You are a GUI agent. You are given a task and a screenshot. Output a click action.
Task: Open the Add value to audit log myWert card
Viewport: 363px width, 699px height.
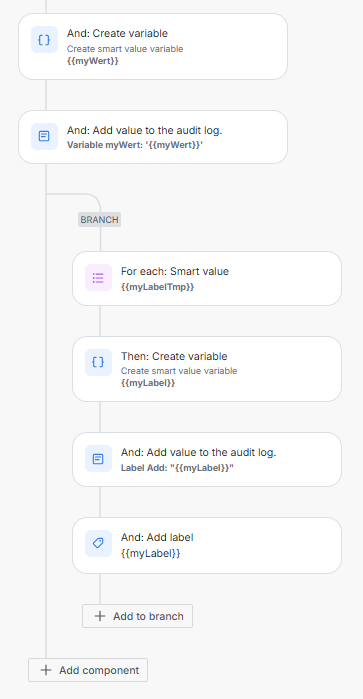(x=153, y=137)
